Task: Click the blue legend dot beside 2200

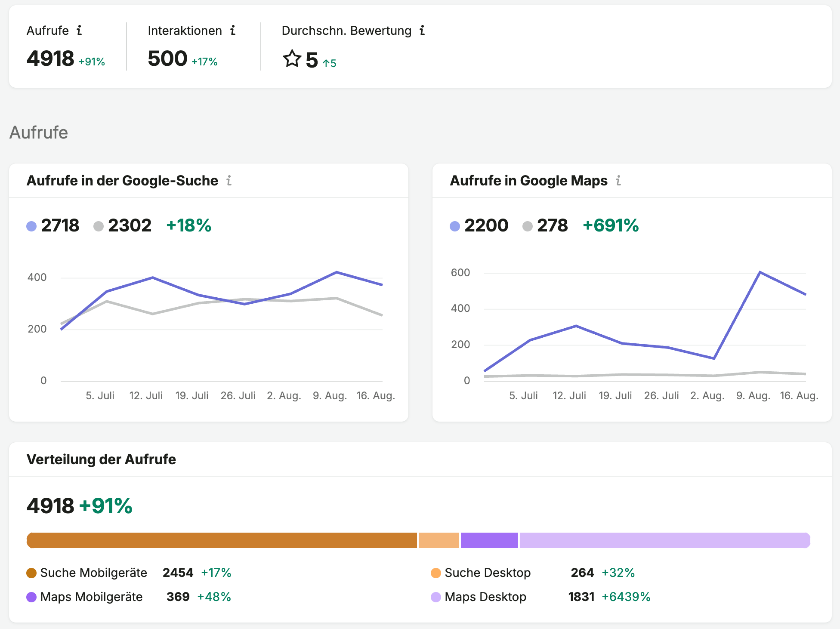Action: coord(455,226)
